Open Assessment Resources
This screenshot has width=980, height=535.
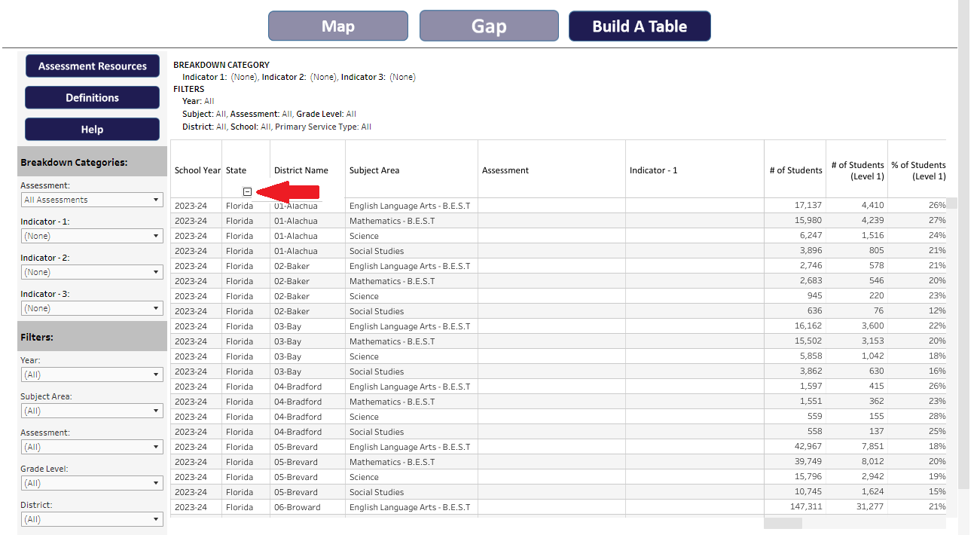pos(92,66)
